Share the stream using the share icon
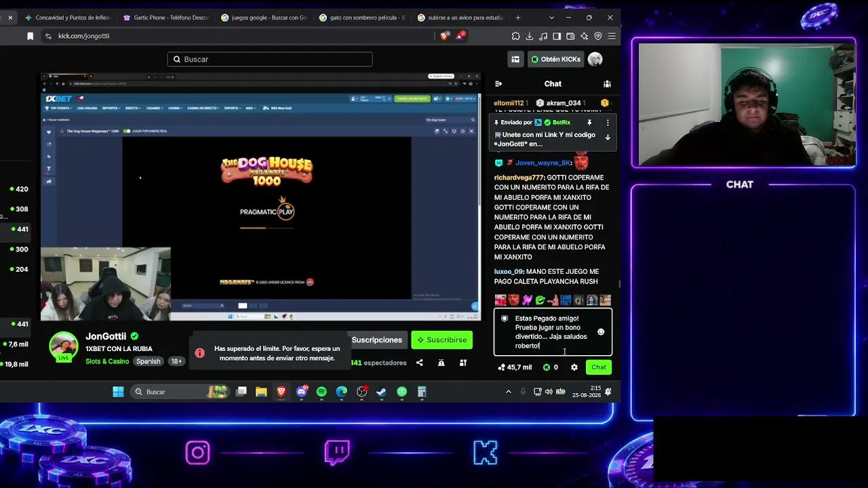Image resolution: width=868 pixels, height=488 pixels. pyautogui.click(x=420, y=363)
